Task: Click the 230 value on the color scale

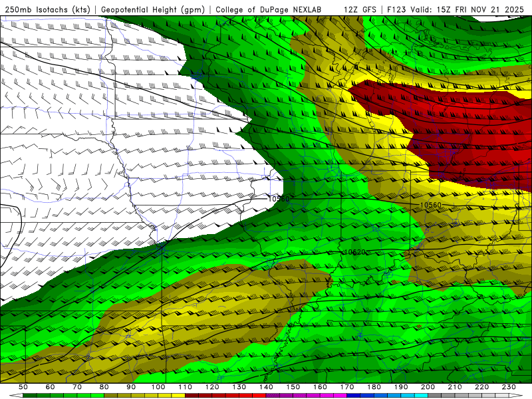Action: coord(509,387)
